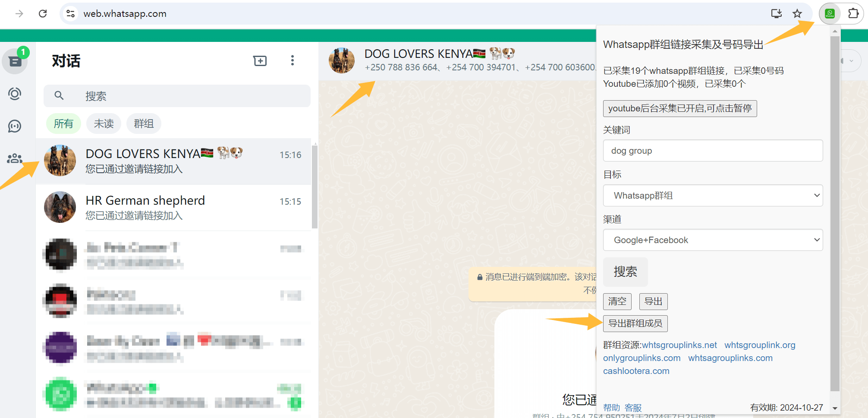The height and width of the screenshot is (418, 868).
Task: Click the DOG LOVERS KENYA list avatar
Action: 60,161
